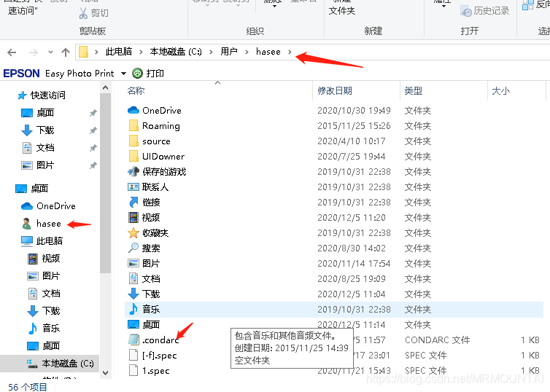Select the 联系人 contacts folder icon
This screenshot has width=550, height=392.
click(x=133, y=187)
